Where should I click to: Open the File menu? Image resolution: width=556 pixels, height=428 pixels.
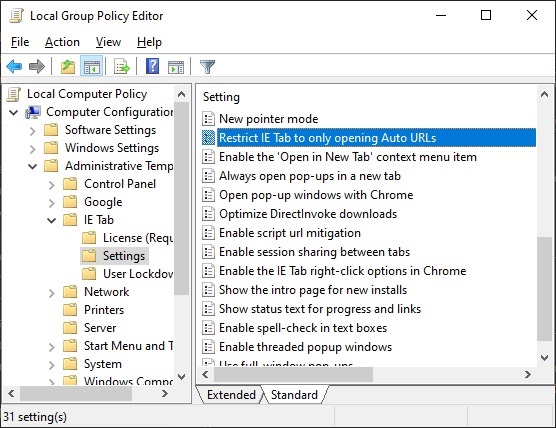point(20,42)
